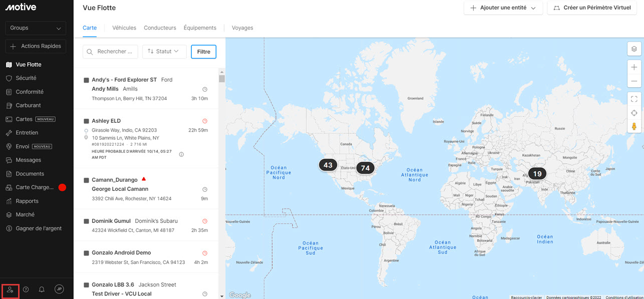The height and width of the screenshot is (299, 644).
Task: Click the 74 vehicle cluster marker
Action: pyautogui.click(x=365, y=168)
